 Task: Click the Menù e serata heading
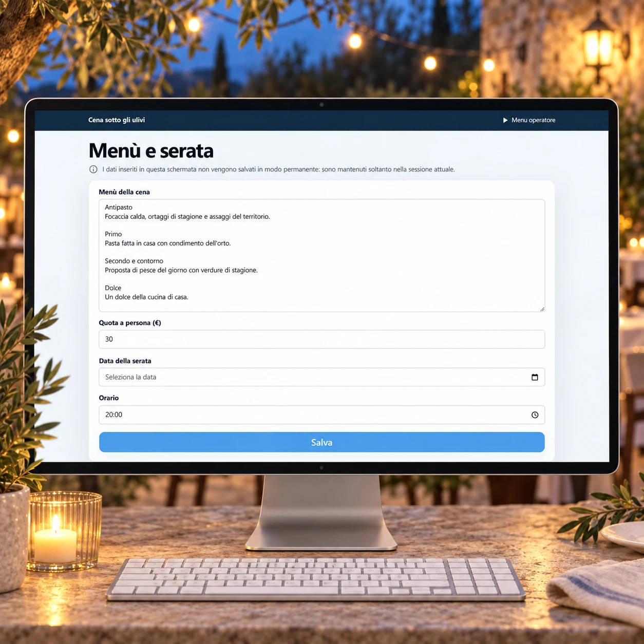[x=151, y=151]
